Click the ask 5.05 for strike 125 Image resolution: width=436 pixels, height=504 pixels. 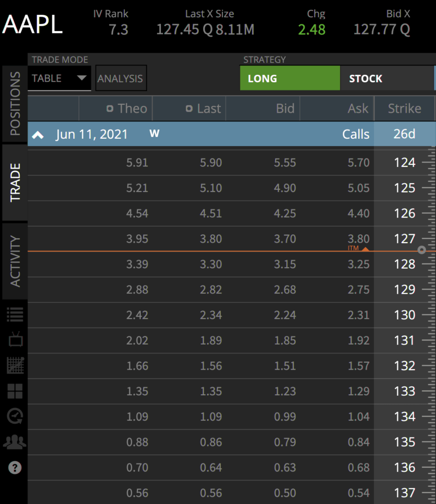359,188
